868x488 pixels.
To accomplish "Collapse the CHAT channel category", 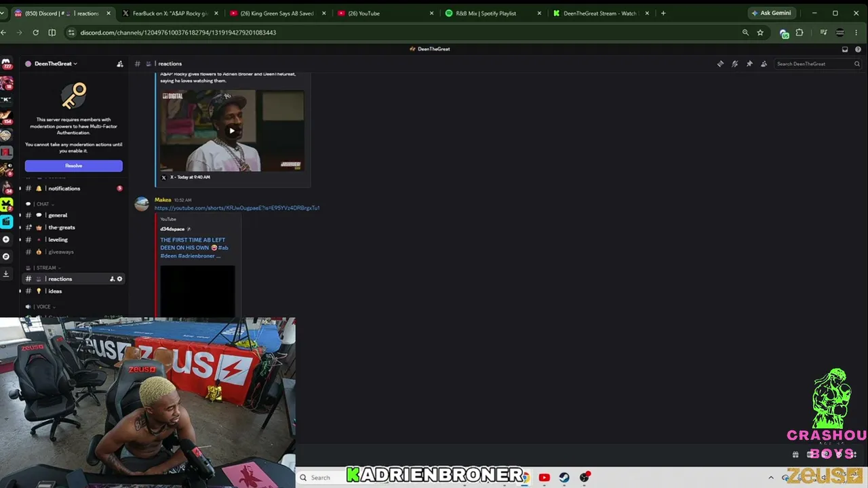I will (43, 204).
